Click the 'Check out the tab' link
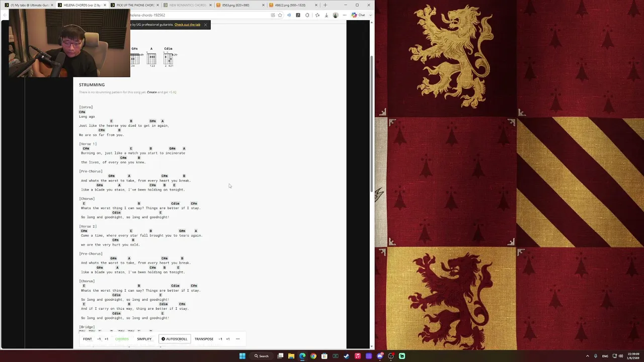 tap(187, 25)
